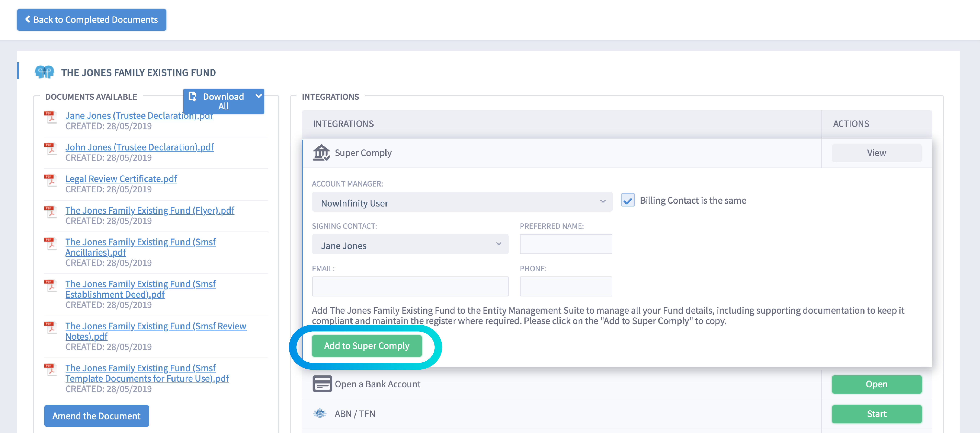
Task: Open the Smsf Ancillaries pdf link
Action: (140, 247)
